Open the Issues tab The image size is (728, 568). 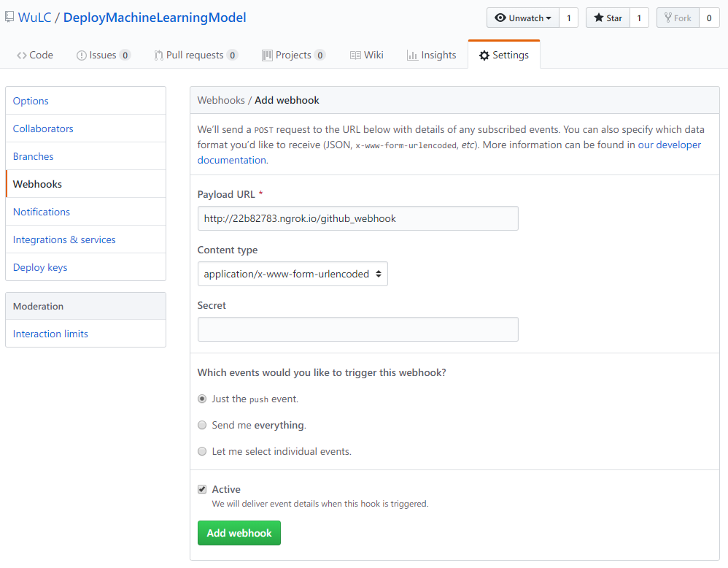(x=104, y=55)
